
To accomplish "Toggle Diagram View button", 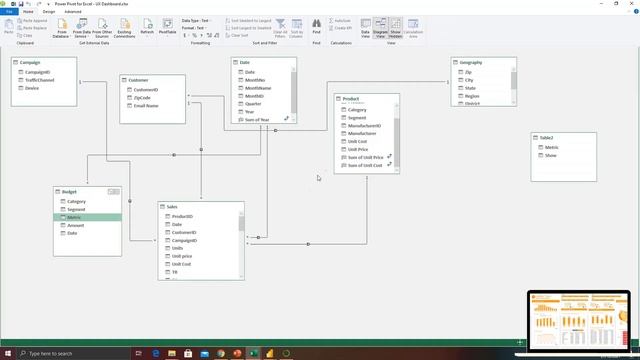I will click(380, 28).
